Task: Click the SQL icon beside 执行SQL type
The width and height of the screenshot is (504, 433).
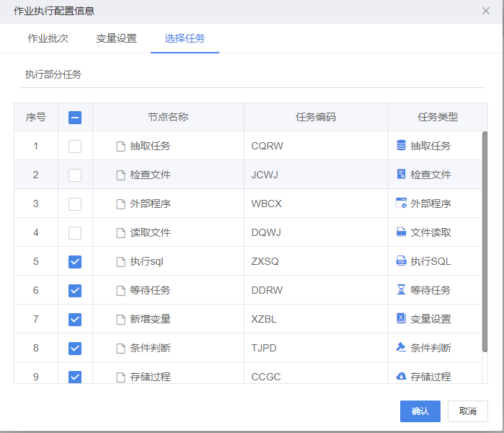Action: (401, 261)
